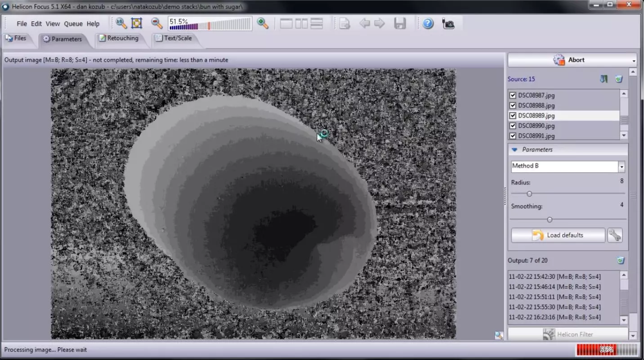Uncheck the DSC08991.jpg checkbox
644x360 pixels.
[513, 135]
